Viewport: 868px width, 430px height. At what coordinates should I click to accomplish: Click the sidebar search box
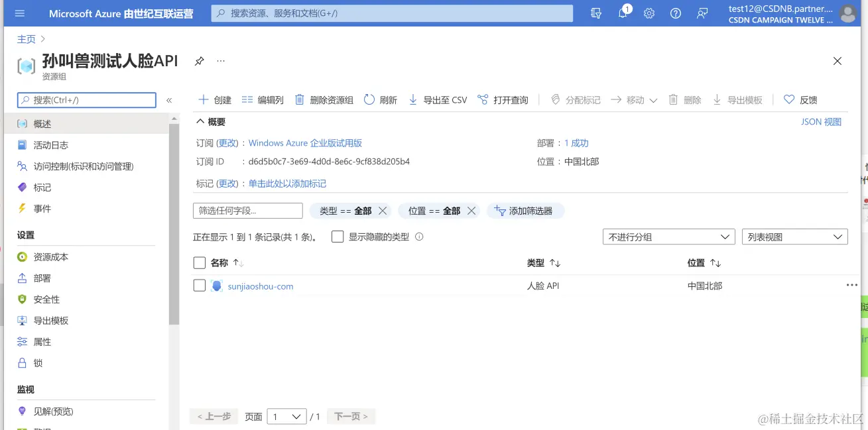pyautogui.click(x=87, y=100)
